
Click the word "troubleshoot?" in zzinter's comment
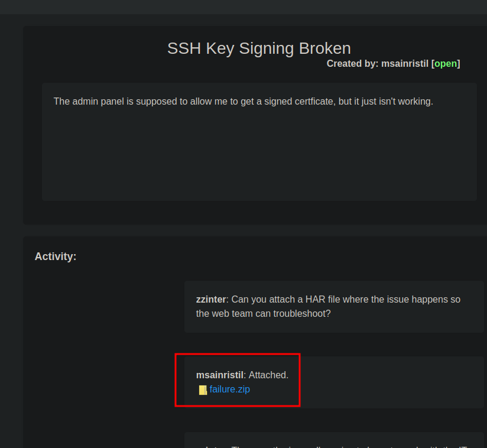(301, 313)
